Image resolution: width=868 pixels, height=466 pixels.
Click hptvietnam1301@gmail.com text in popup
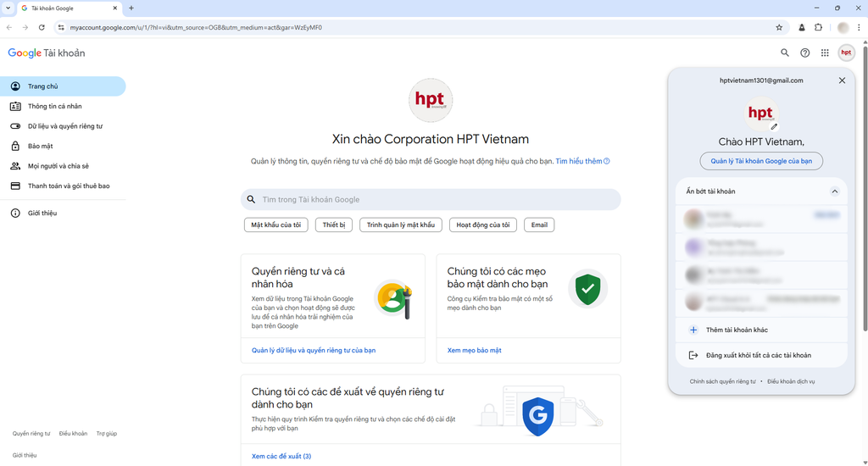click(x=761, y=80)
